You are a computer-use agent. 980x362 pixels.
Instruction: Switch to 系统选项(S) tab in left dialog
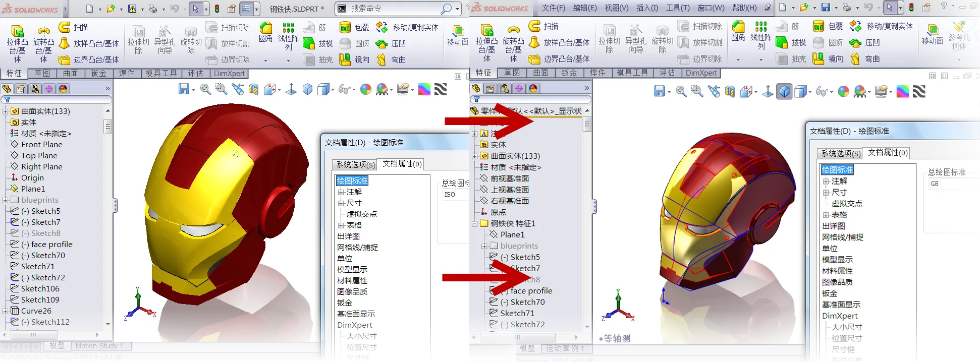point(355,164)
